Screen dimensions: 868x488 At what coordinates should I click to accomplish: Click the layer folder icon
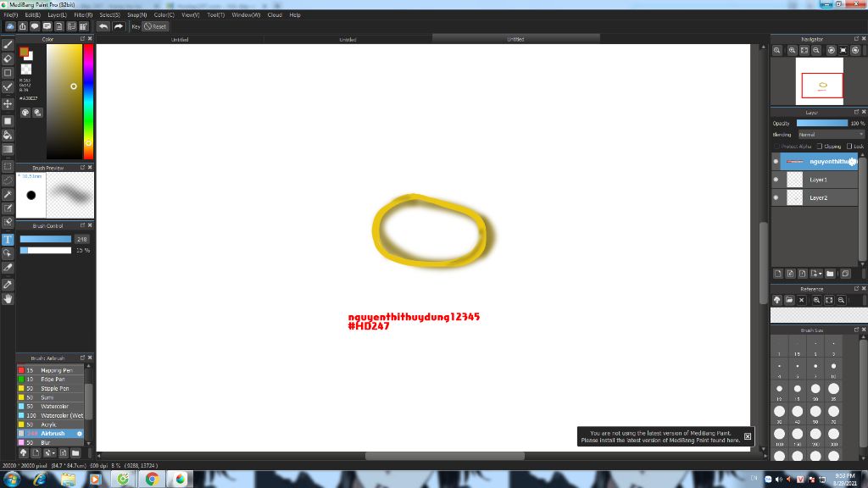pos(830,274)
